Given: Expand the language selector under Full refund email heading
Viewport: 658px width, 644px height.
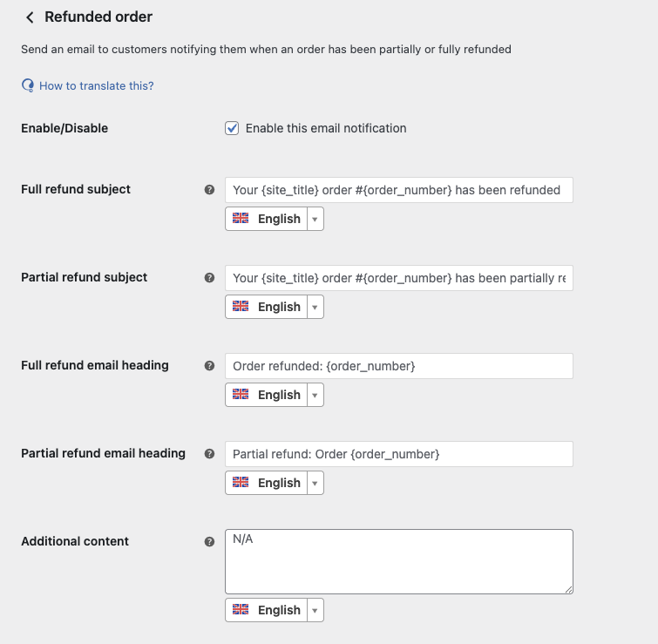Looking at the screenshot, I should click(315, 395).
